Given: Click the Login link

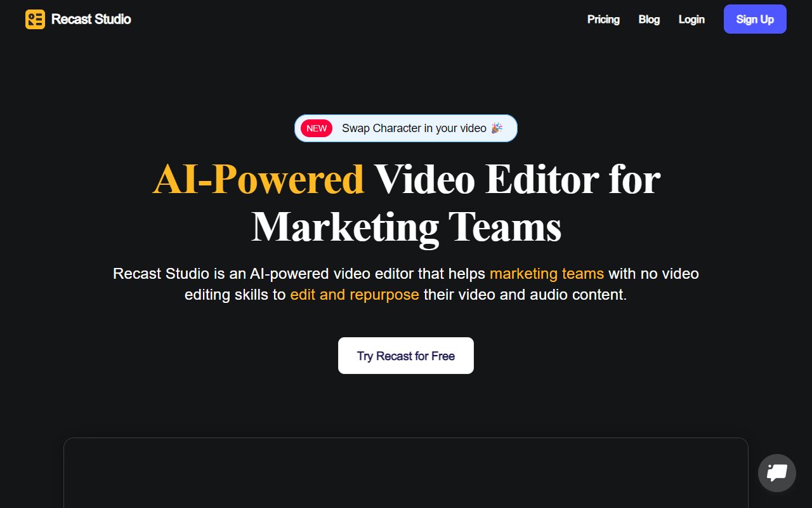Looking at the screenshot, I should 691,20.
